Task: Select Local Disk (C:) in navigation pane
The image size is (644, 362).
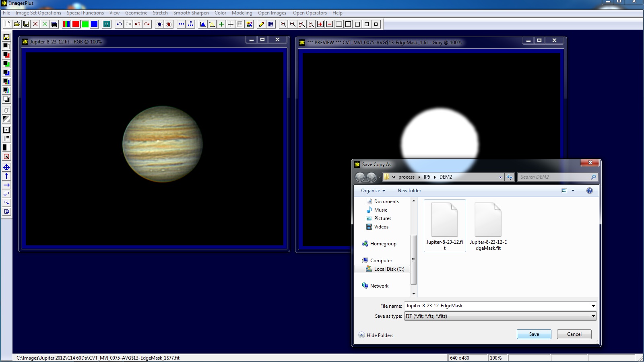Action: tap(385, 269)
